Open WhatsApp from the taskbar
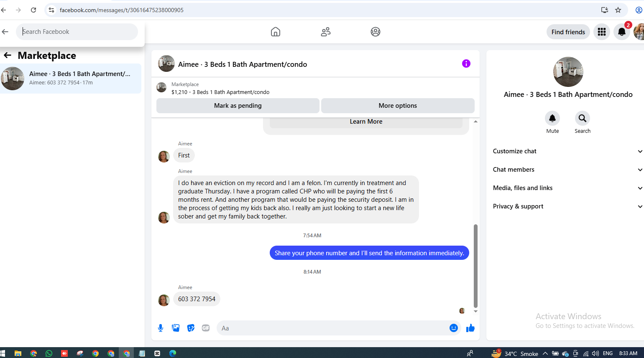Viewport: 644px width, 358px height. (x=49, y=353)
